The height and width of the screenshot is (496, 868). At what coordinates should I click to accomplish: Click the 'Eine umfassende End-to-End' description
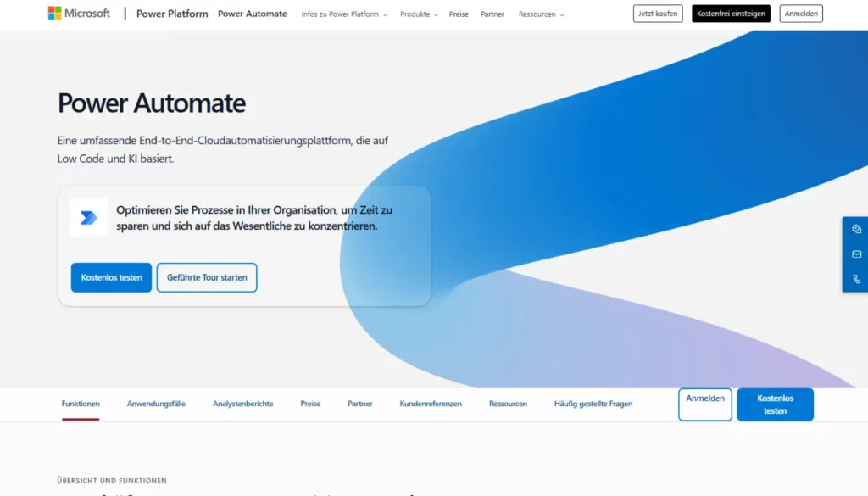[223, 149]
